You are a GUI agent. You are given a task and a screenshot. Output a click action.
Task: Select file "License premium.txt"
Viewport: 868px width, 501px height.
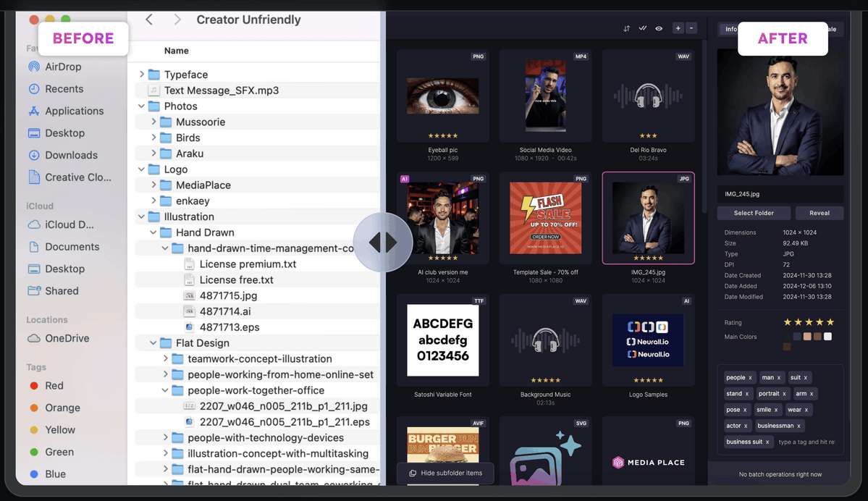[248, 264]
